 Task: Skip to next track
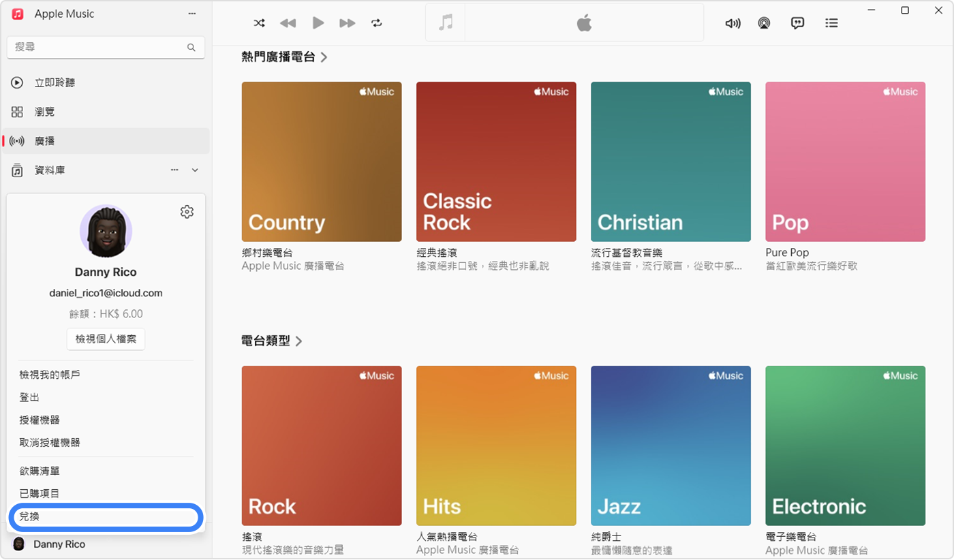coord(348,23)
